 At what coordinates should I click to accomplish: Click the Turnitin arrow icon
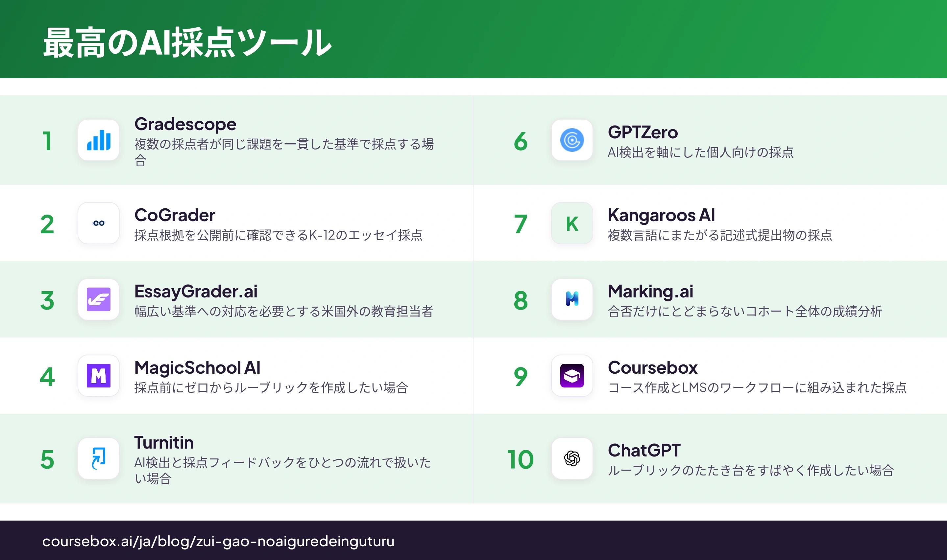(99, 458)
